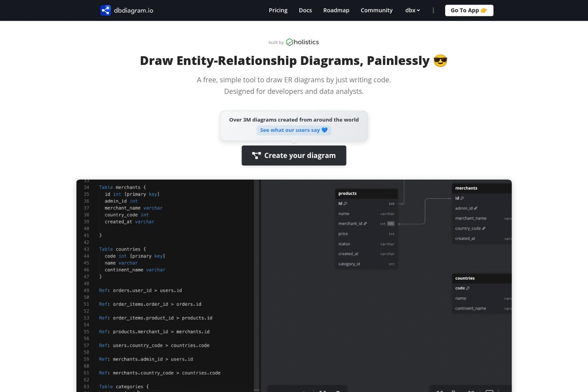Click key icon beside merchants id

(462, 198)
